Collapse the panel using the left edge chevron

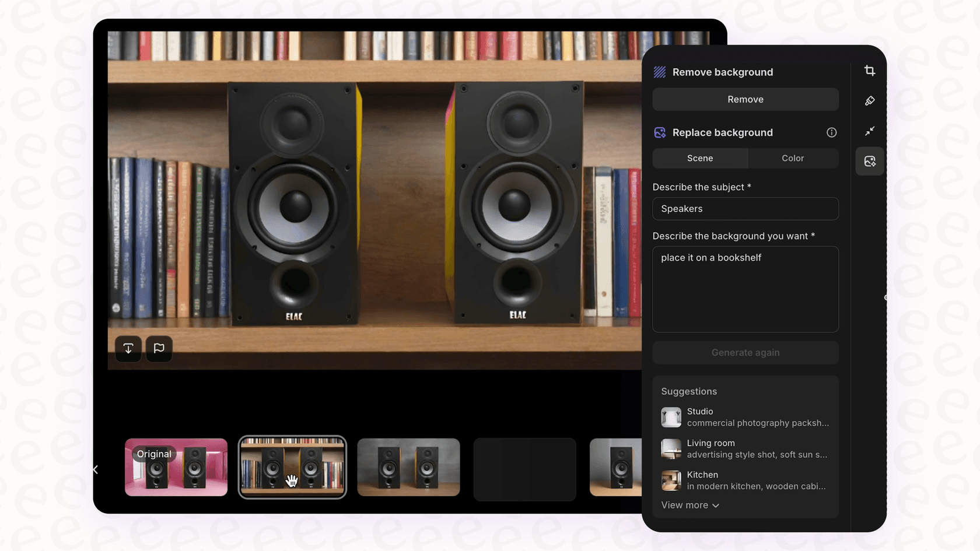(x=94, y=469)
